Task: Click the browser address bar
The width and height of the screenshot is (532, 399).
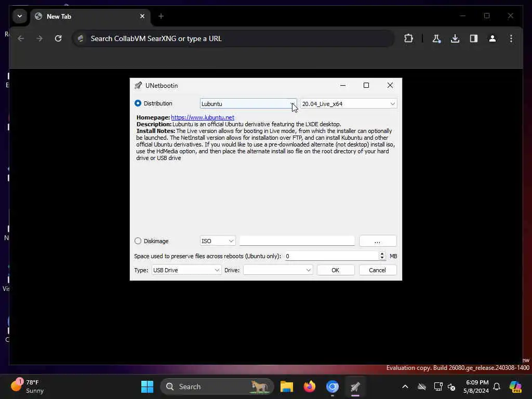Action: click(x=234, y=38)
